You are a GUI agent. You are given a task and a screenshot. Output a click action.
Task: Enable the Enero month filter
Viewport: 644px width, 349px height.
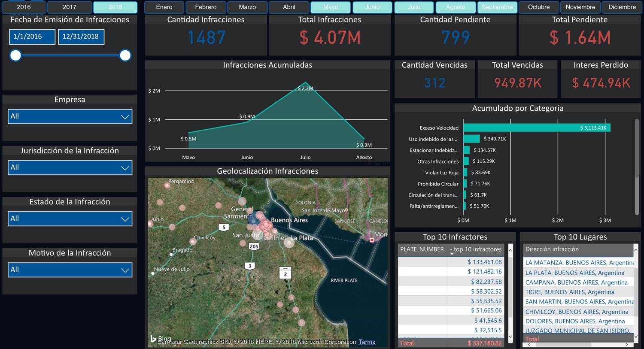tap(164, 7)
